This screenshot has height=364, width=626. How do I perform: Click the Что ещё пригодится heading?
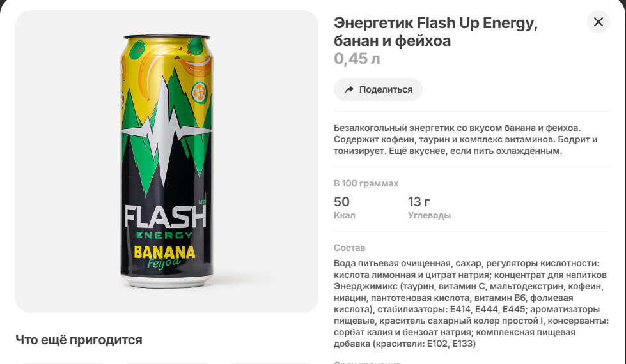coord(79,340)
